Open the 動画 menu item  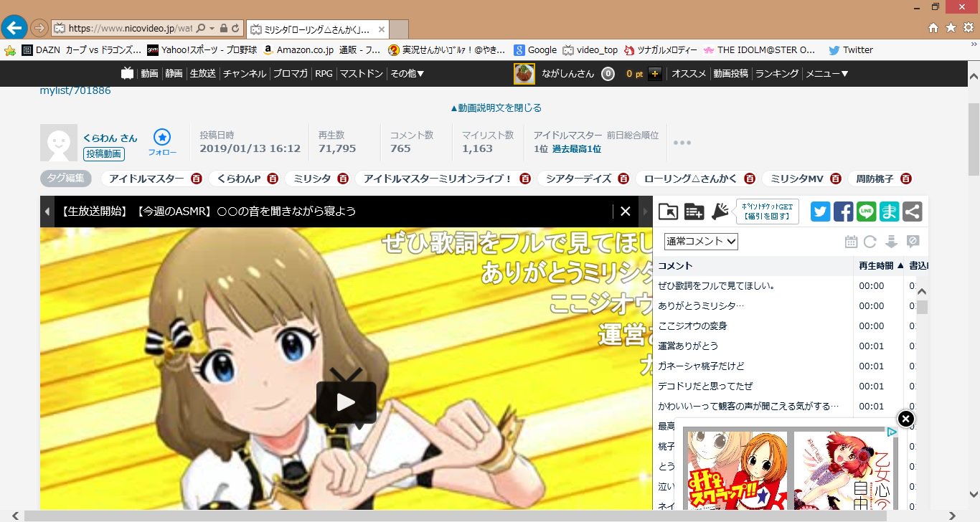tap(149, 73)
